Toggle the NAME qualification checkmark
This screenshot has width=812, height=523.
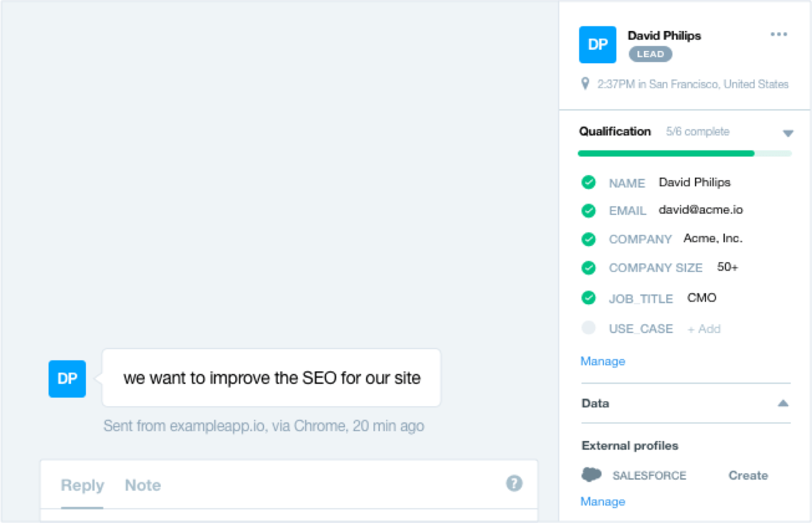pyautogui.click(x=588, y=183)
